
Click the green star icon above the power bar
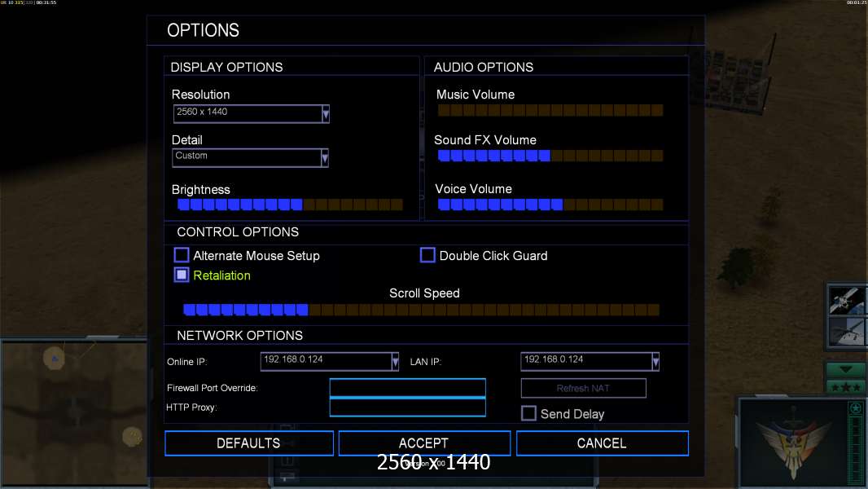pyautogui.click(x=855, y=408)
